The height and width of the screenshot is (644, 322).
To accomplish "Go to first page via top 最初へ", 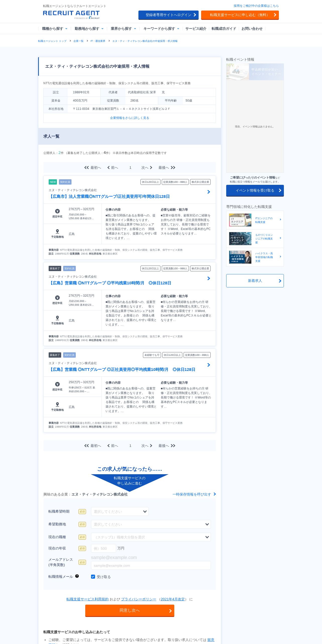I will coord(93,168).
